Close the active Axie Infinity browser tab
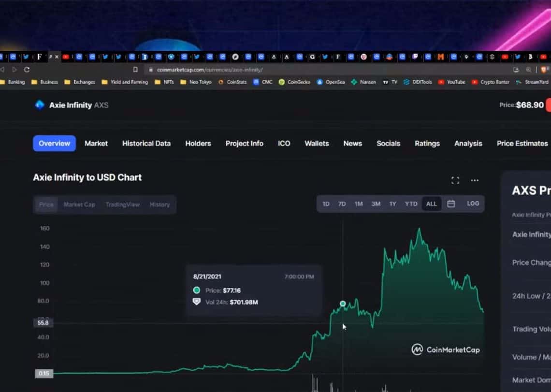Viewport: 551px width, 392px height. (x=57, y=57)
